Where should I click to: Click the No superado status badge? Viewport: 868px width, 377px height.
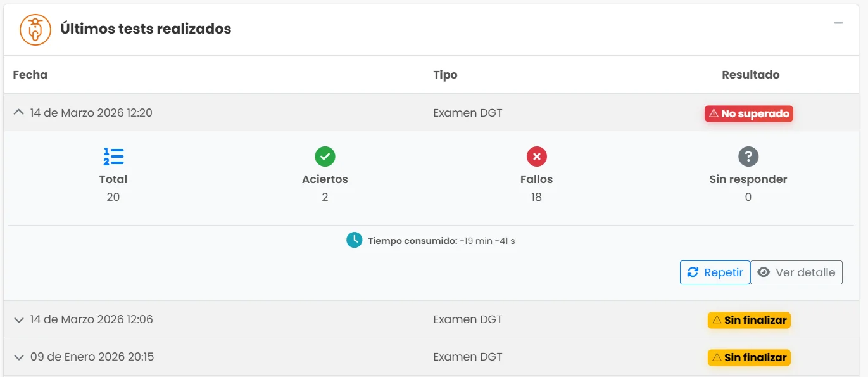748,114
